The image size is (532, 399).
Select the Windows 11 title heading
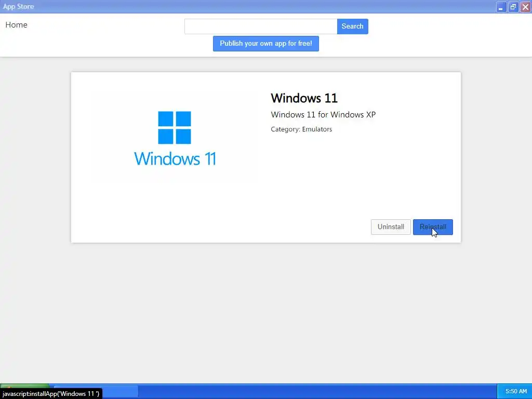click(304, 98)
